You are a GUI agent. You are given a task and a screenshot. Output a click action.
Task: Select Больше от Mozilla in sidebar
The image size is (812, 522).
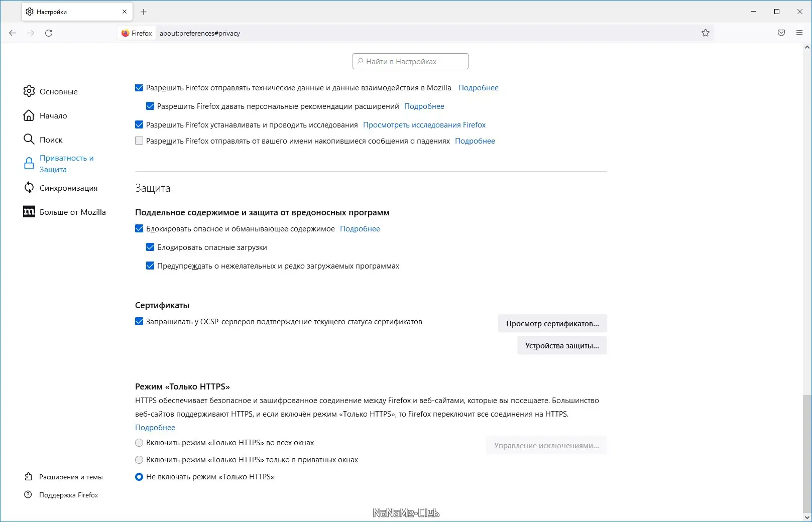(72, 212)
